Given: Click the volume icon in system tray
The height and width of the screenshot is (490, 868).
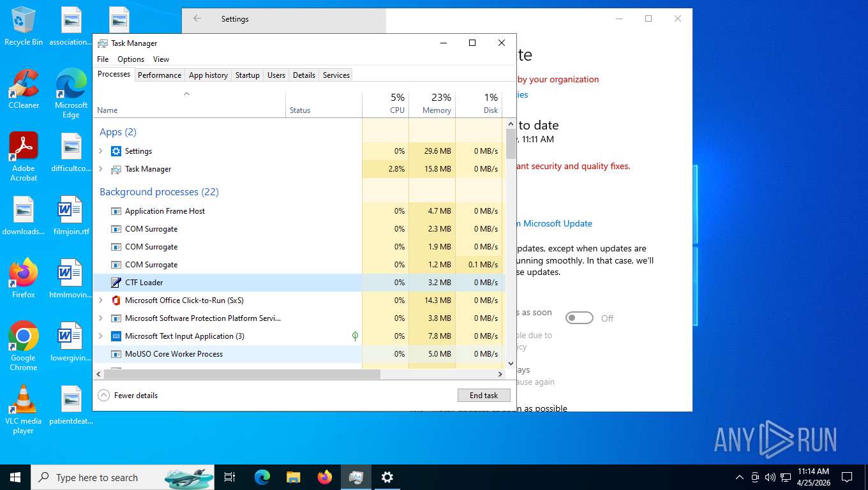Looking at the screenshot, I should [x=770, y=477].
